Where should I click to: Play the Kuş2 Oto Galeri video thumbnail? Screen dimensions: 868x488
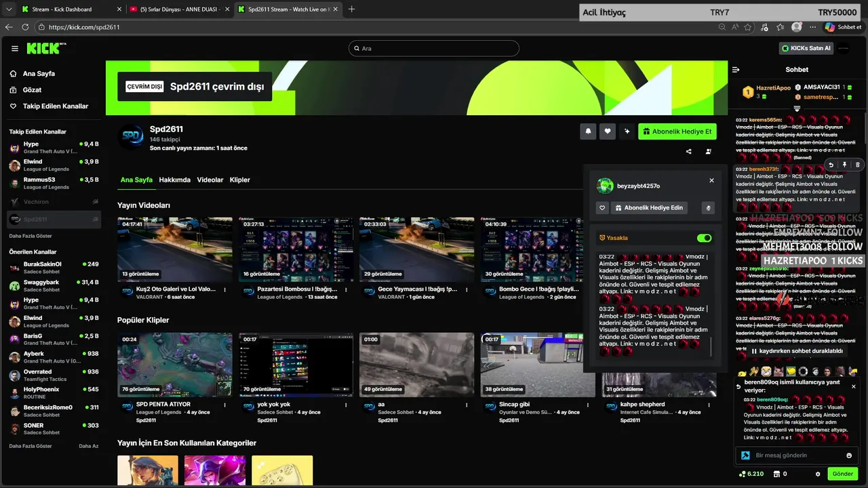pyautogui.click(x=174, y=249)
